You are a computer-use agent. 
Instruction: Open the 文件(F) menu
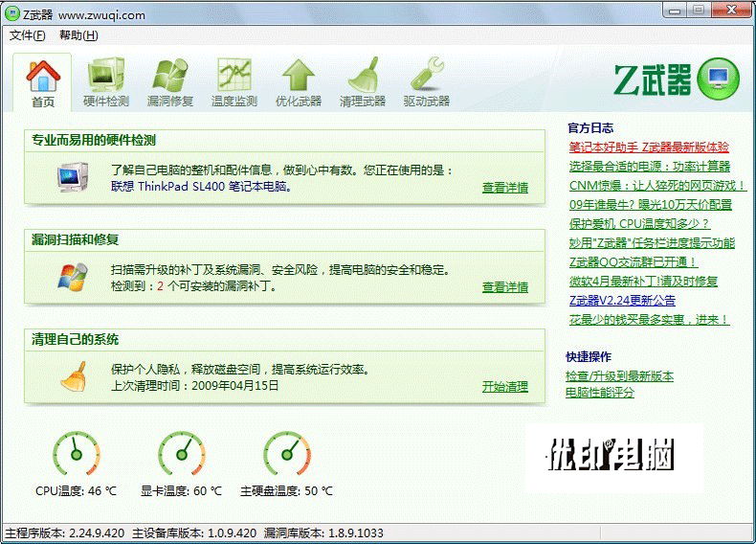(28, 35)
